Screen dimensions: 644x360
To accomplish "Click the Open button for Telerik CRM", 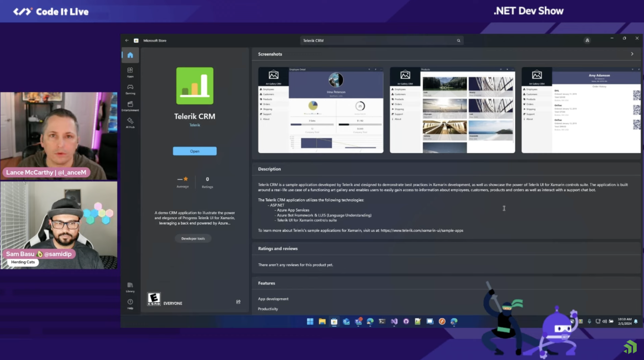I will click(x=195, y=151).
